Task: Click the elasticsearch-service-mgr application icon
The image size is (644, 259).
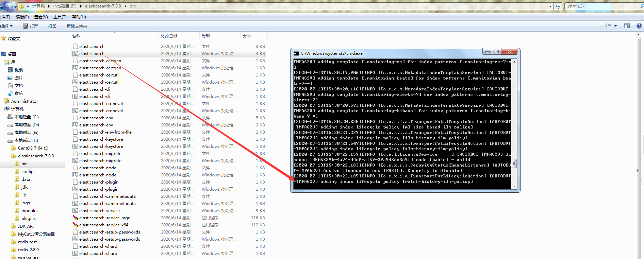Action: pos(75,218)
